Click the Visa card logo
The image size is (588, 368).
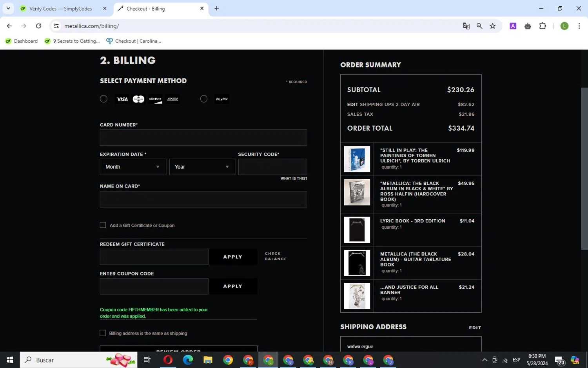coord(122,99)
